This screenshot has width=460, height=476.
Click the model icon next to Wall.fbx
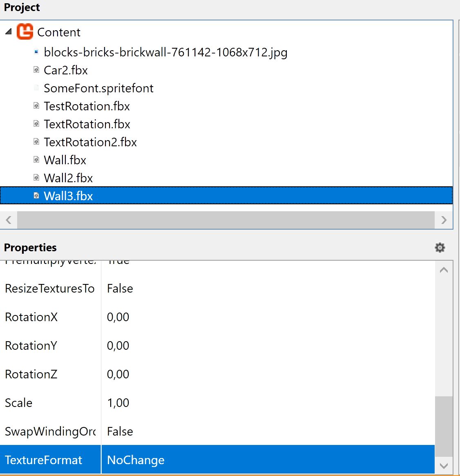pos(36,160)
